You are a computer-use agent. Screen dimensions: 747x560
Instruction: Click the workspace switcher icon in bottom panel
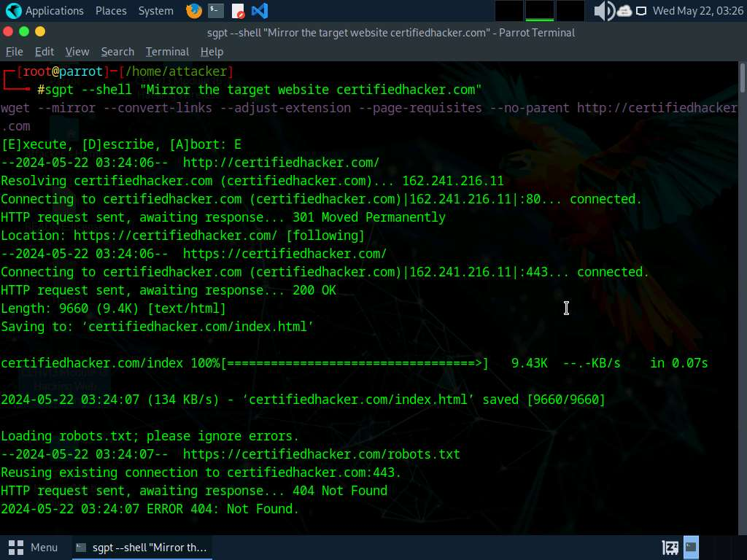670,547
